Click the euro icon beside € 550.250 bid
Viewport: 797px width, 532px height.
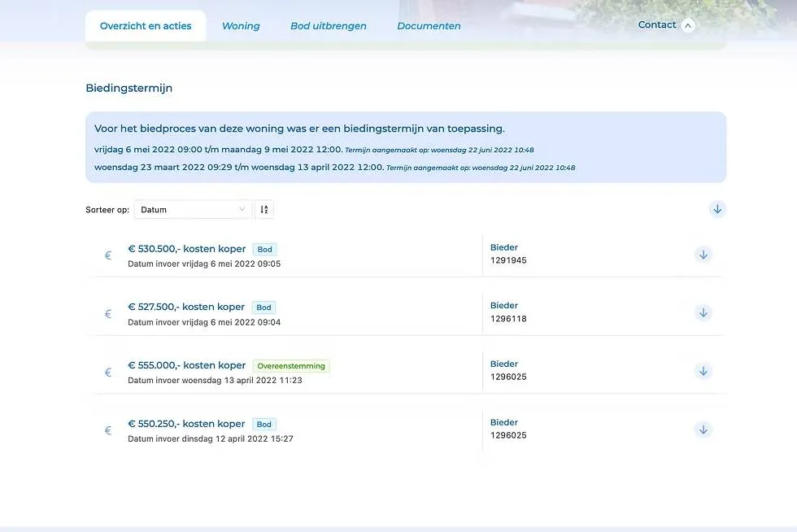coord(108,430)
